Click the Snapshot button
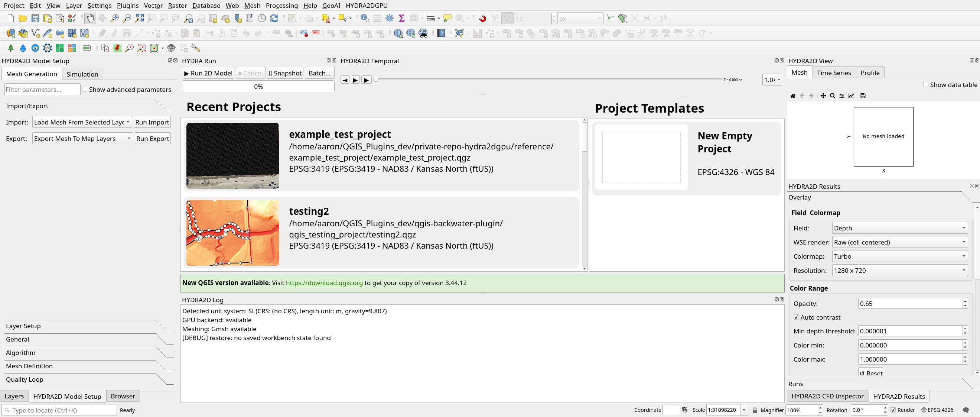 [x=285, y=73]
